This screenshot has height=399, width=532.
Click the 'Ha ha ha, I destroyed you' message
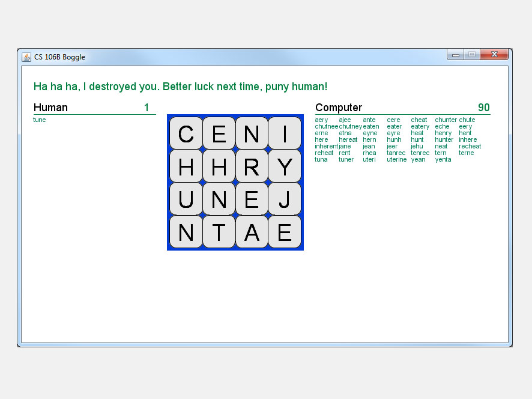tap(180, 87)
